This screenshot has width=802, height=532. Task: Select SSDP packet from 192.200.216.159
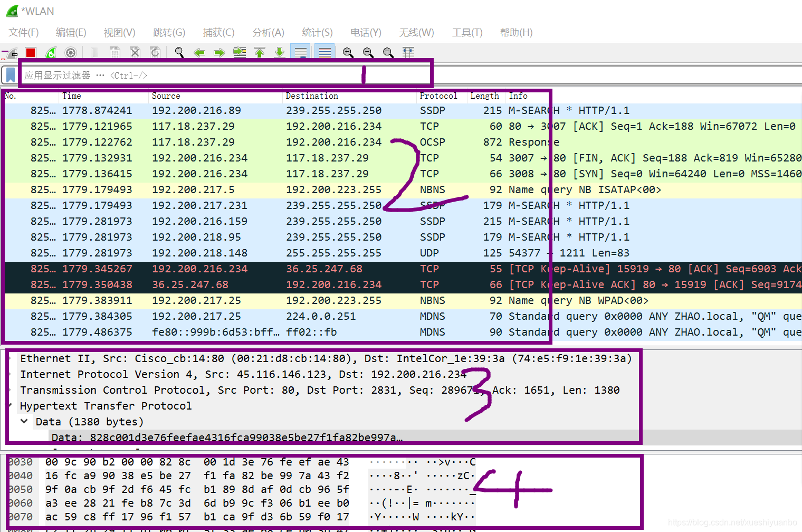(401, 221)
